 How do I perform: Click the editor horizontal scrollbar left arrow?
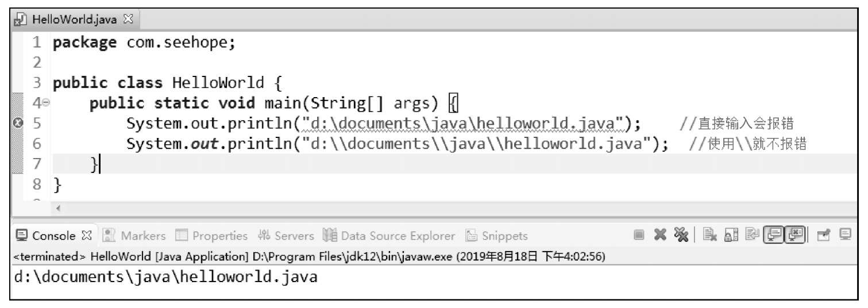point(58,209)
